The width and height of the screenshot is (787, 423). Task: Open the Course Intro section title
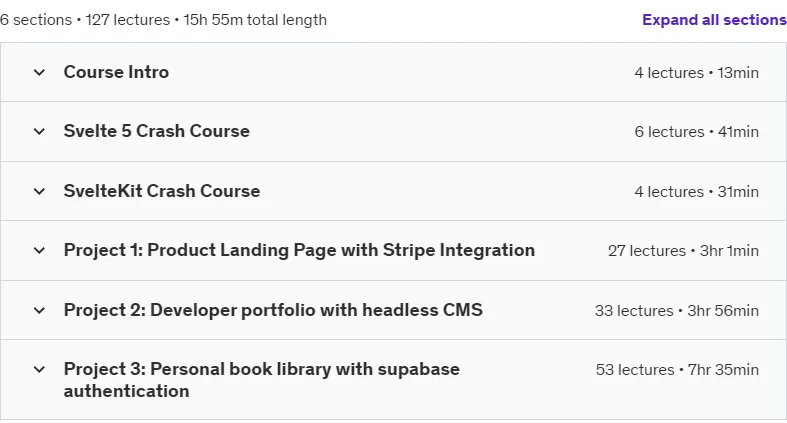116,72
